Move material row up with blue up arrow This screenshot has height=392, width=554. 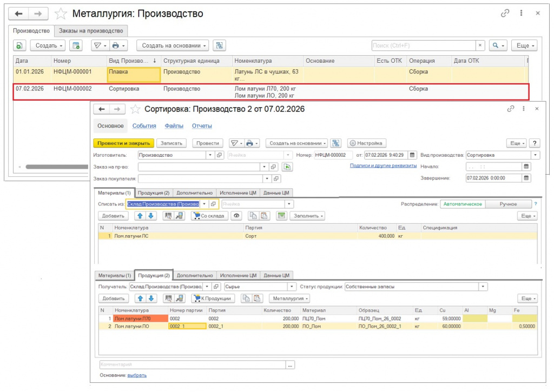point(140,216)
